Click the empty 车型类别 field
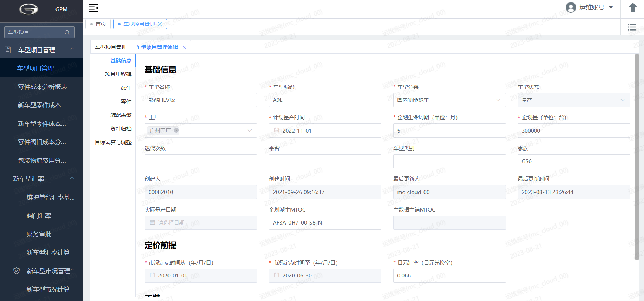The width and height of the screenshot is (644, 301). click(x=449, y=161)
